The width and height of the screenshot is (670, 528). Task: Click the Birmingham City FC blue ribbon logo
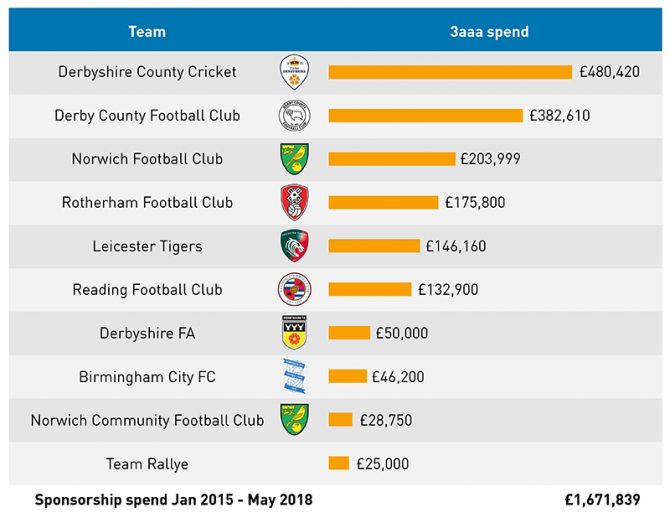[x=294, y=376]
